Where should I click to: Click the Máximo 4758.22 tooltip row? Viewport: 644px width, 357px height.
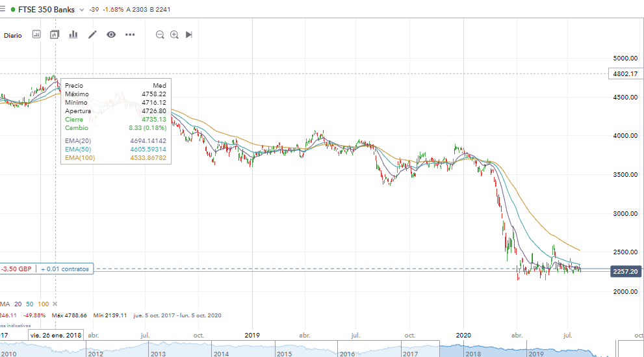tap(116, 94)
